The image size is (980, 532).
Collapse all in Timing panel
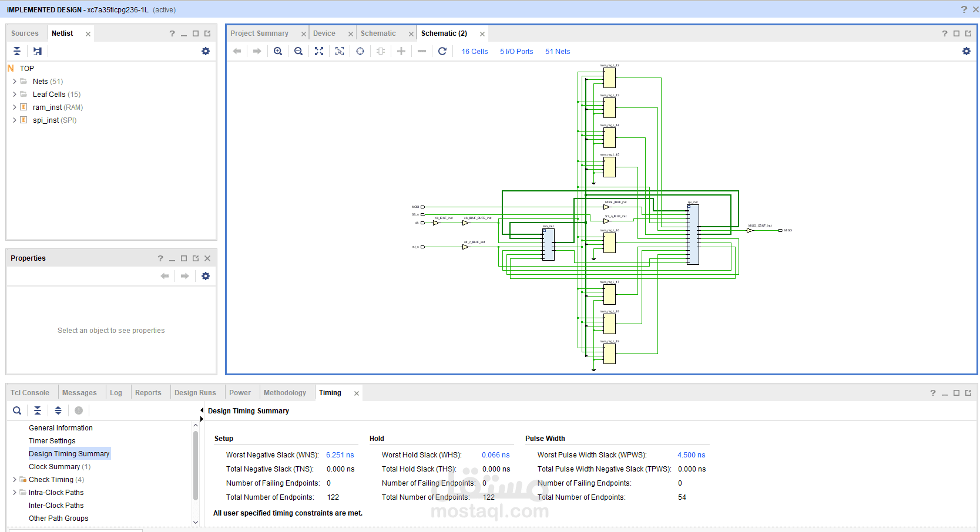pos(38,410)
